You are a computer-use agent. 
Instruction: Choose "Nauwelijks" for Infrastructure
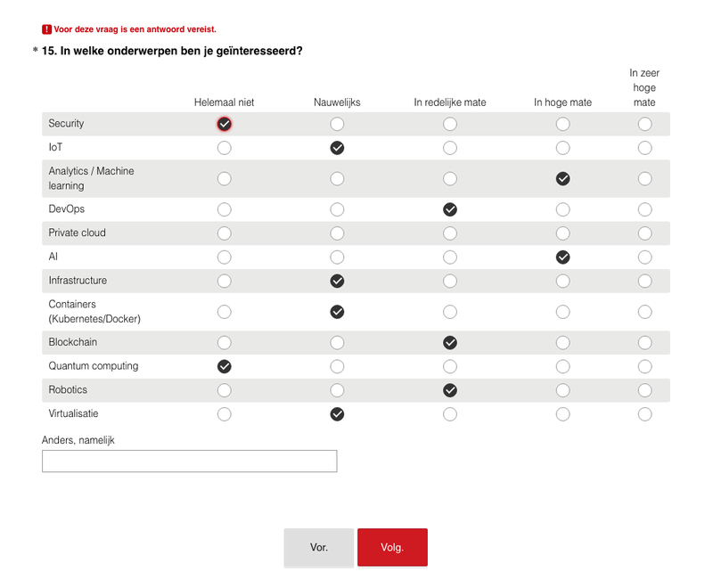[x=337, y=281]
